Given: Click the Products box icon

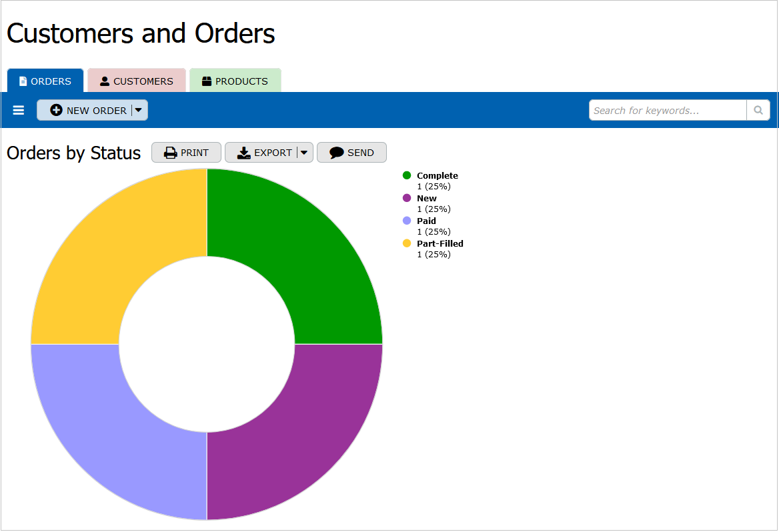Looking at the screenshot, I should (x=207, y=81).
